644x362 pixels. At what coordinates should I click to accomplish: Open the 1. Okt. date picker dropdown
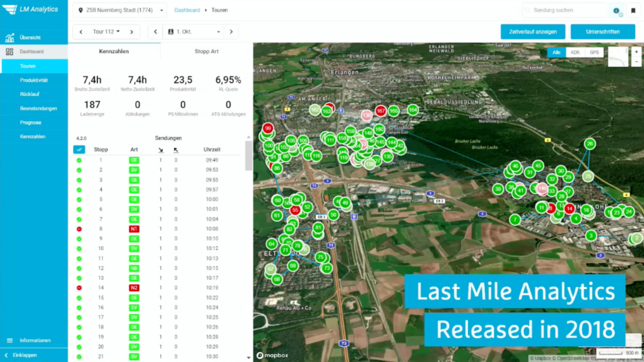click(194, 32)
